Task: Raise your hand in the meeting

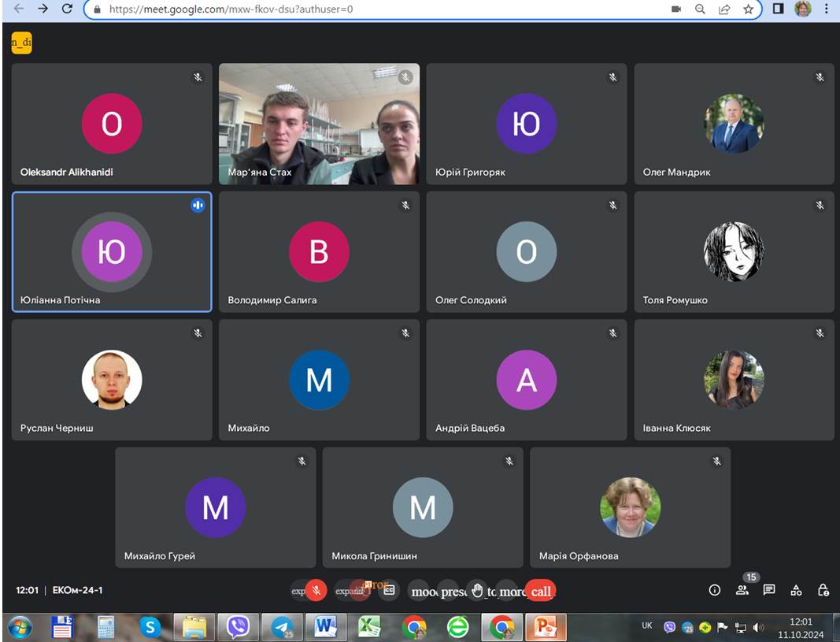Action: [477, 591]
